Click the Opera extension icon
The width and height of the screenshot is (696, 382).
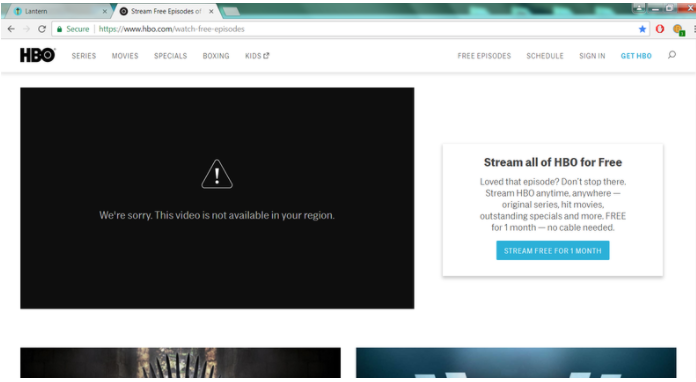(x=660, y=29)
